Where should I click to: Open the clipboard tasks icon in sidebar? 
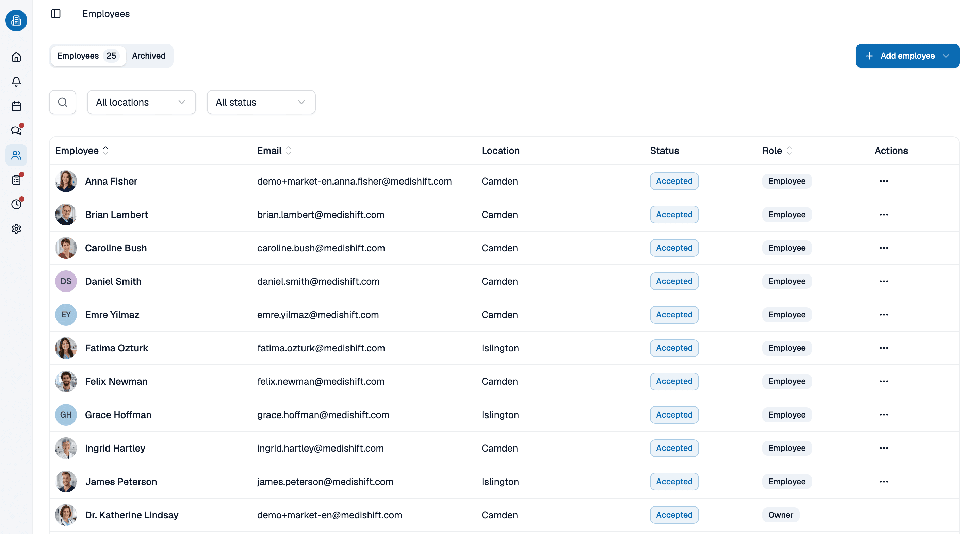pyautogui.click(x=16, y=180)
